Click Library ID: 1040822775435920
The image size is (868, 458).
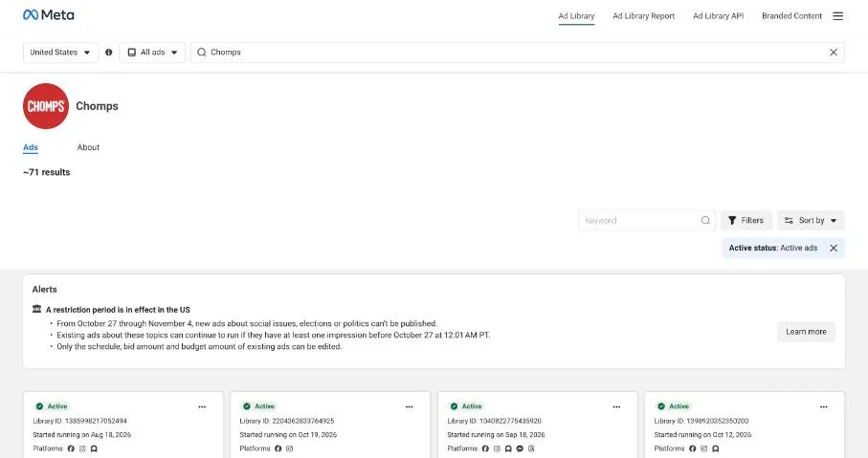click(495, 421)
